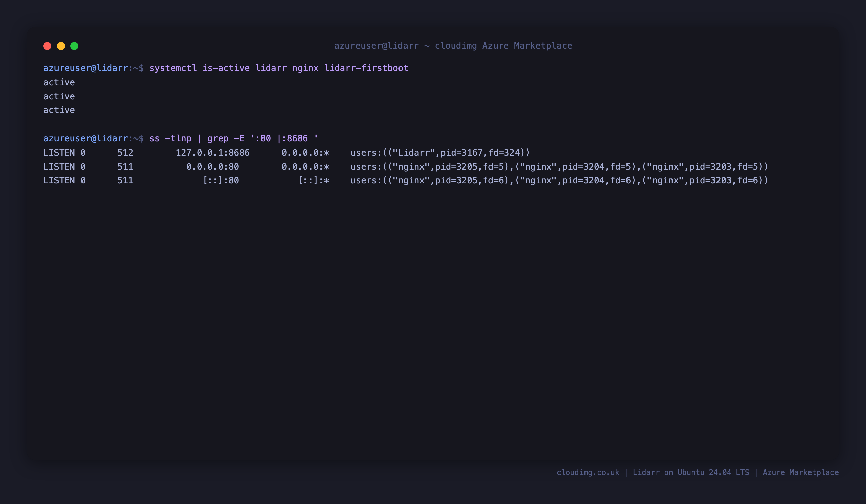Click the red close window button

[47, 46]
